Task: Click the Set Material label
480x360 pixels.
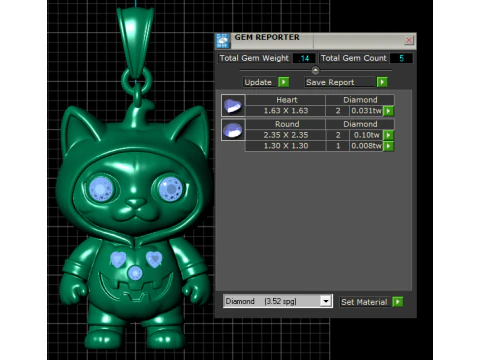Action: point(364,302)
